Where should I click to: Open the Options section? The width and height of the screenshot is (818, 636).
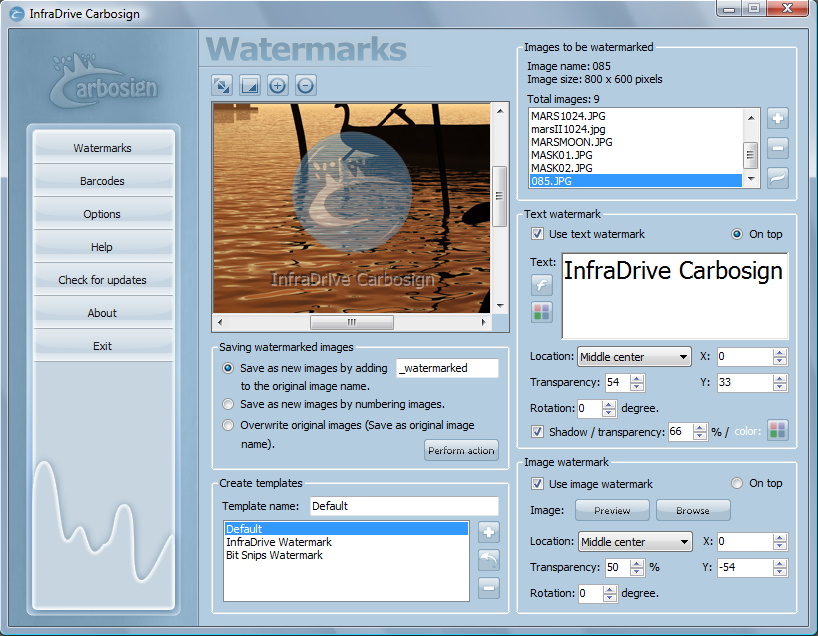point(103,213)
